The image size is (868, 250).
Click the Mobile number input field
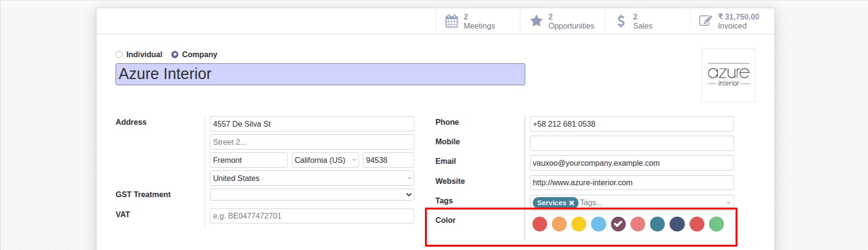(631, 143)
